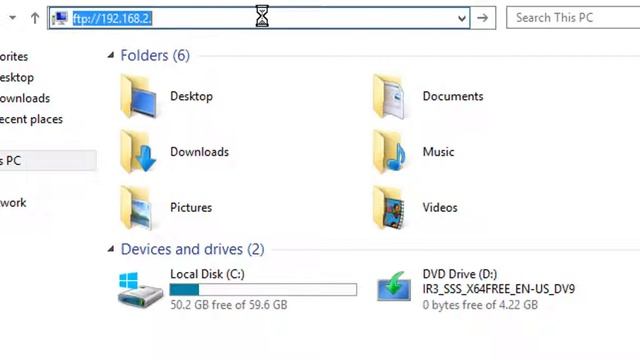
Task: Click the Folders (6) group header
Action: (x=155, y=55)
